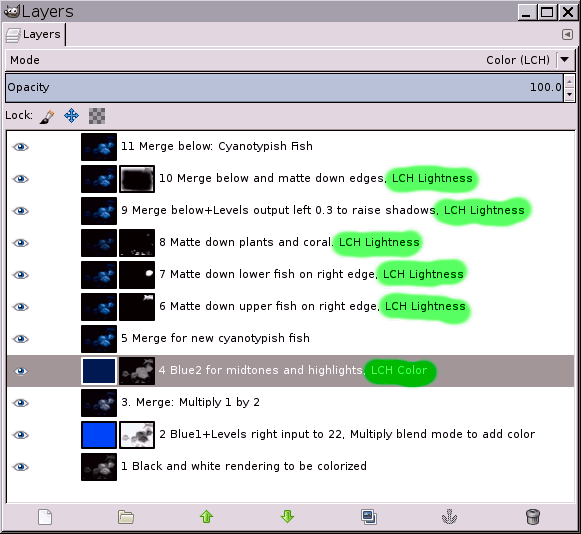Select layer thumbnail of 11 Merge below
This screenshot has width=581, height=534.
click(x=99, y=147)
